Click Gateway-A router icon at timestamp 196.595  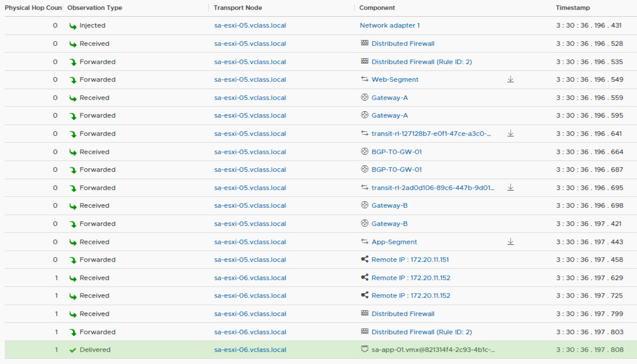tap(364, 115)
